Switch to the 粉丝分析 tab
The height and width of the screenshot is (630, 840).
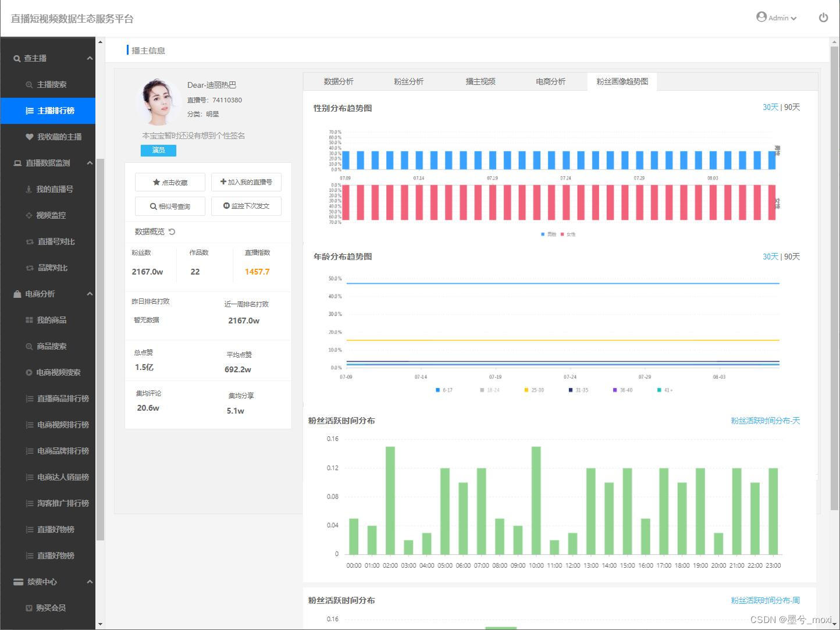408,81
